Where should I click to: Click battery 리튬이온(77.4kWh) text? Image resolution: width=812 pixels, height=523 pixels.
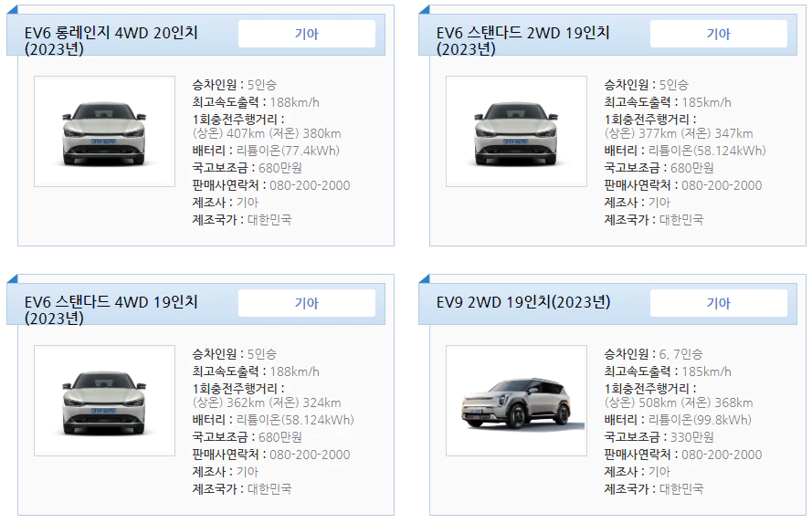coord(288,151)
